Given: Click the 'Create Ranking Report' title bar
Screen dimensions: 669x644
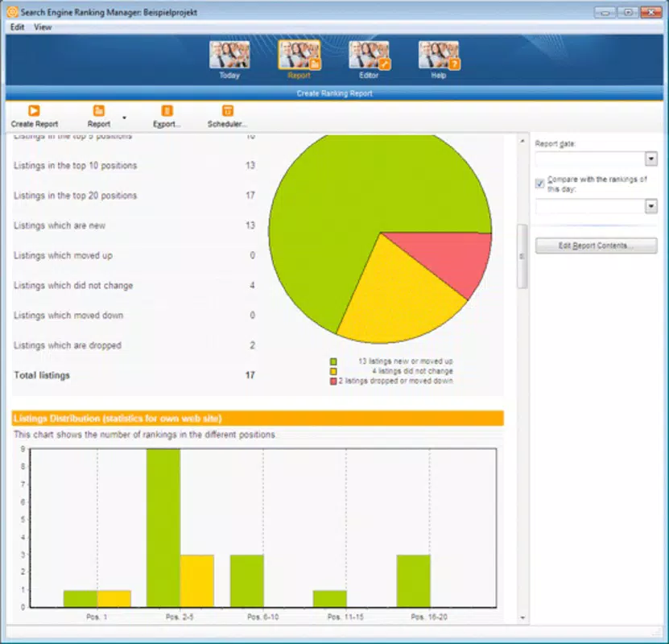Looking at the screenshot, I should [335, 93].
